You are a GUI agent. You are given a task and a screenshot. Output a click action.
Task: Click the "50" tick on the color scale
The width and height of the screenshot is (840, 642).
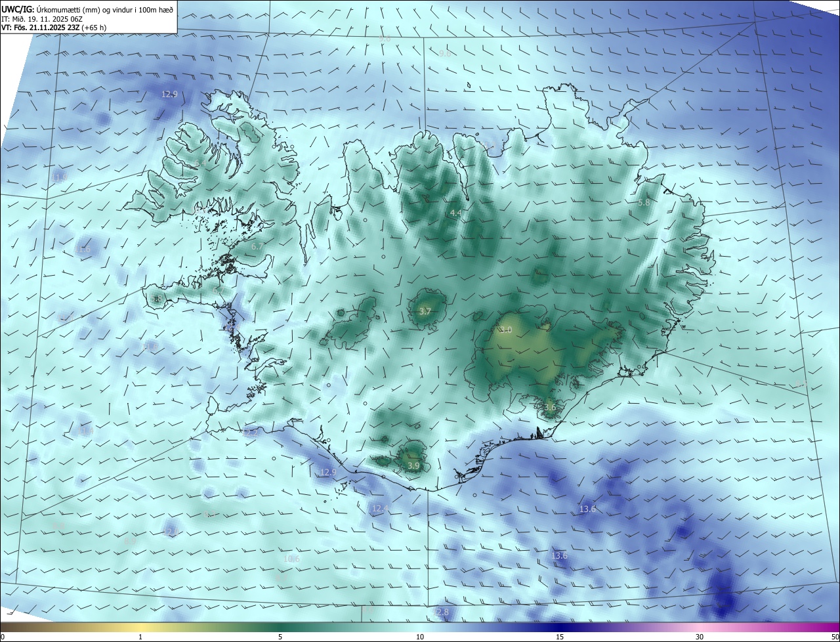(835, 637)
